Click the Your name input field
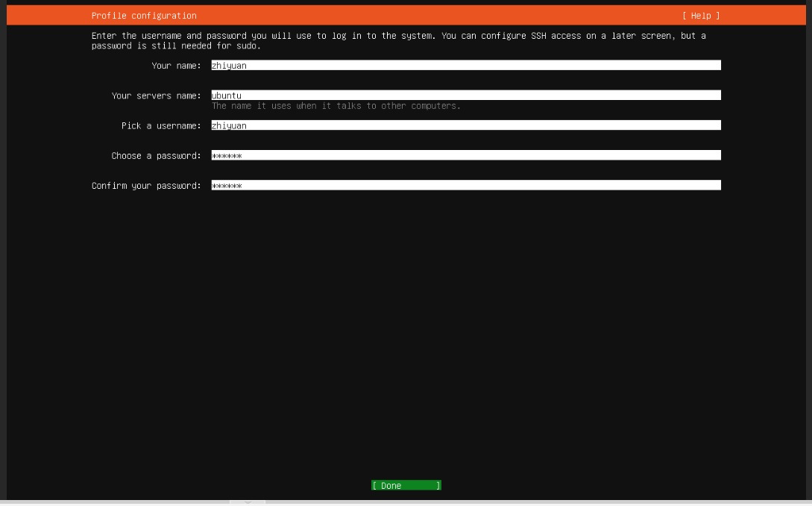Viewport: 812px width, 506px height. pyautogui.click(x=465, y=66)
